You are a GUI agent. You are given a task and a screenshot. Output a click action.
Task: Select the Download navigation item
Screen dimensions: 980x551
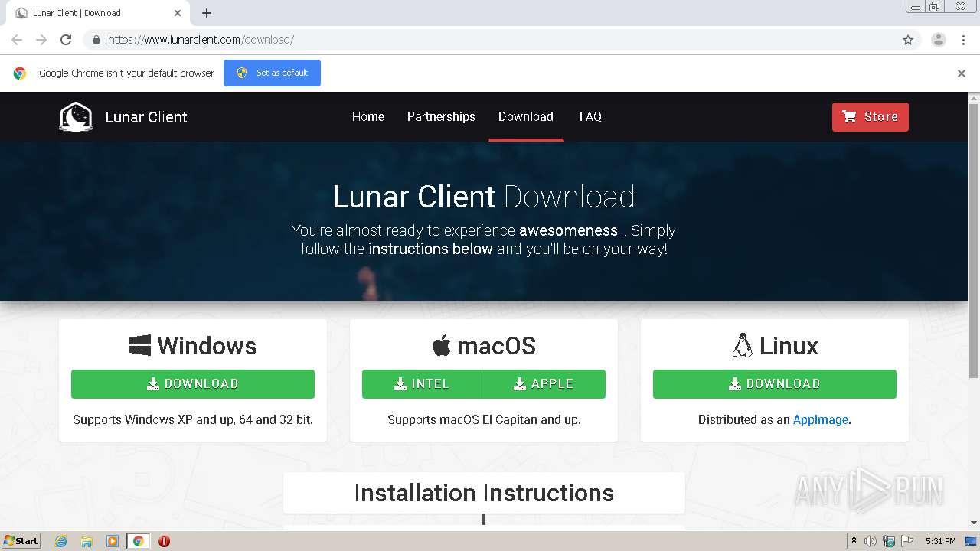(526, 116)
